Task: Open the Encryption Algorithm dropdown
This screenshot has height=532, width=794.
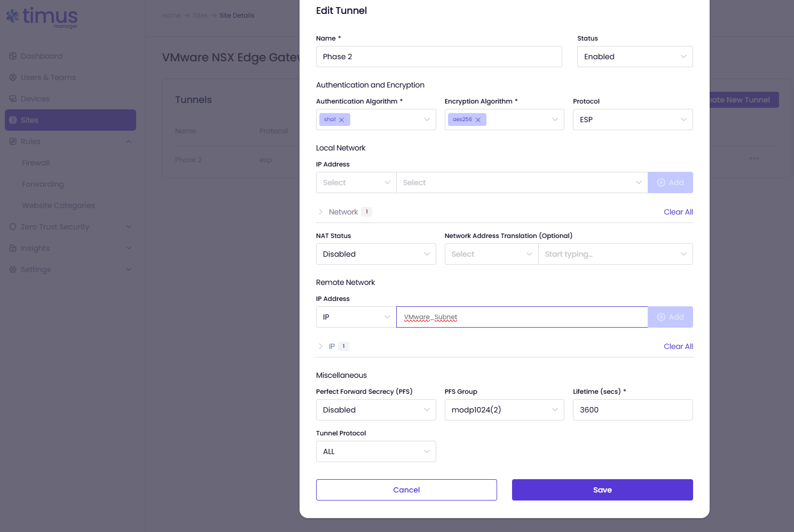Action: click(504, 120)
